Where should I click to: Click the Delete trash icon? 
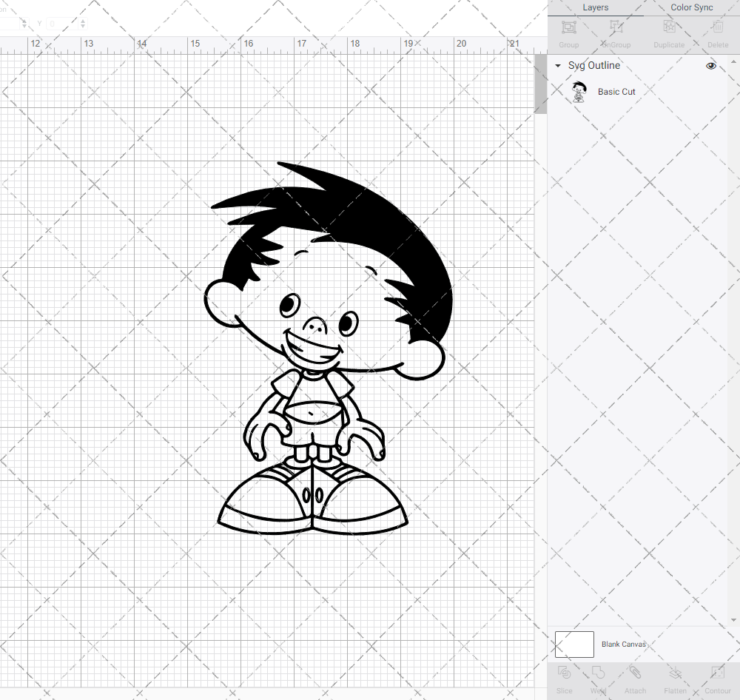718,27
